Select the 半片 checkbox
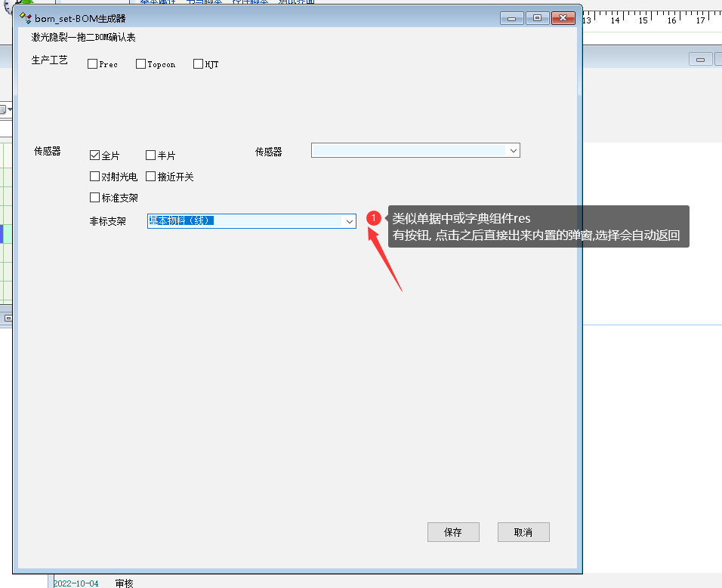The height and width of the screenshot is (588, 722). tap(150, 155)
